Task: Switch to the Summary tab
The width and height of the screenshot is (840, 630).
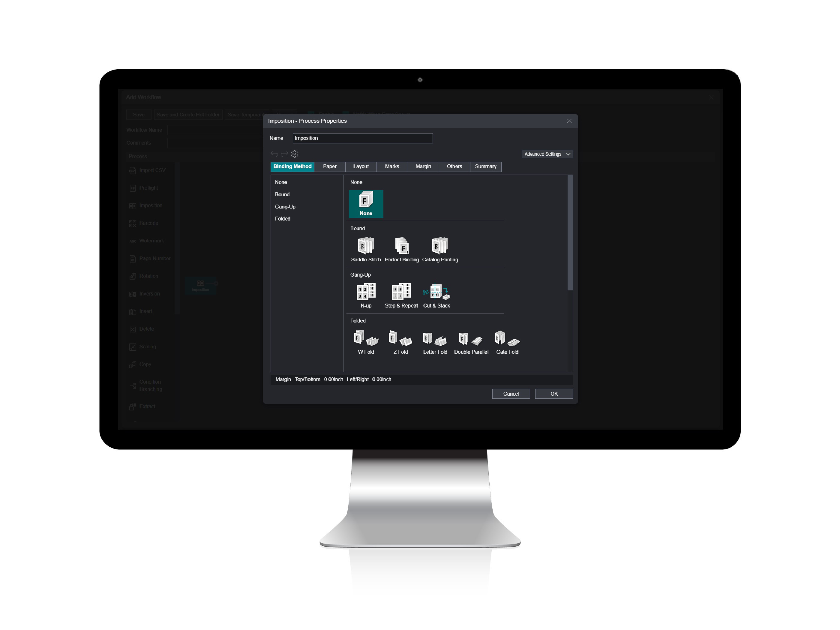Action: coord(486,167)
